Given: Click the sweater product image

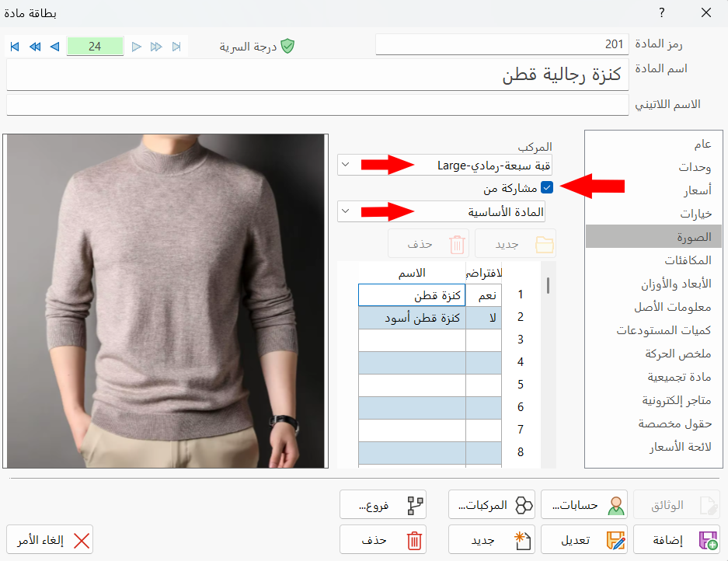Looking at the screenshot, I should tap(165, 301).
